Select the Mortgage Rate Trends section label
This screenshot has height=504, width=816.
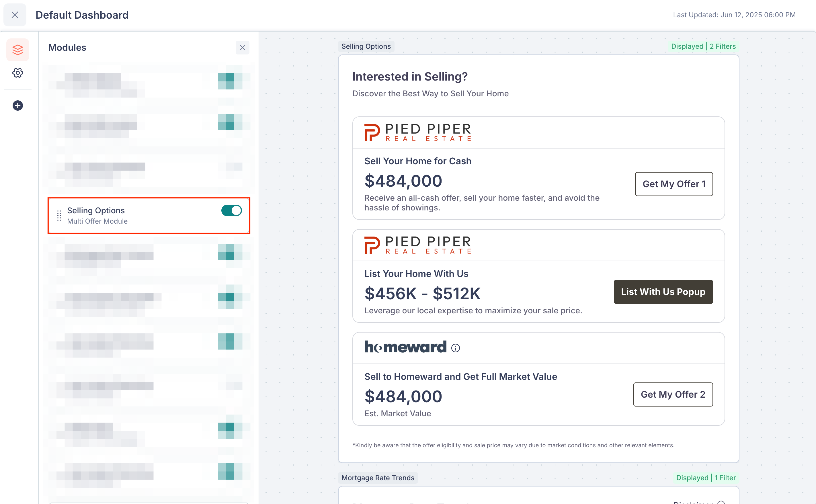click(x=378, y=478)
